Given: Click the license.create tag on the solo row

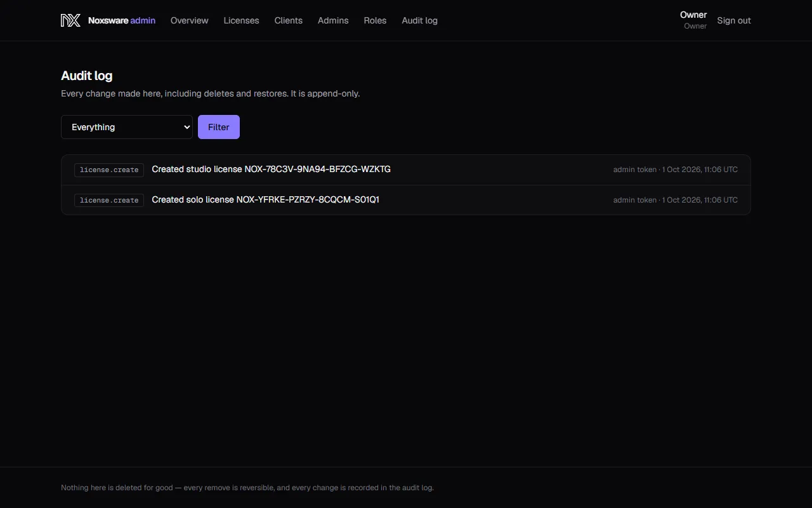Looking at the screenshot, I should pos(109,200).
